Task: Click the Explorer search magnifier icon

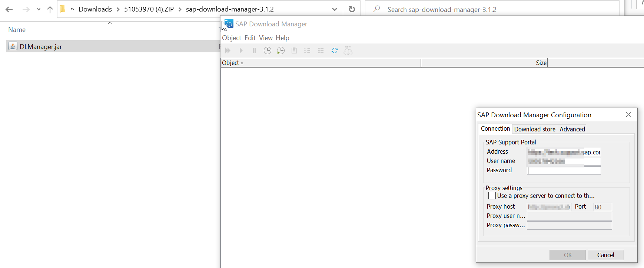Action: click(x=377, y=9)
